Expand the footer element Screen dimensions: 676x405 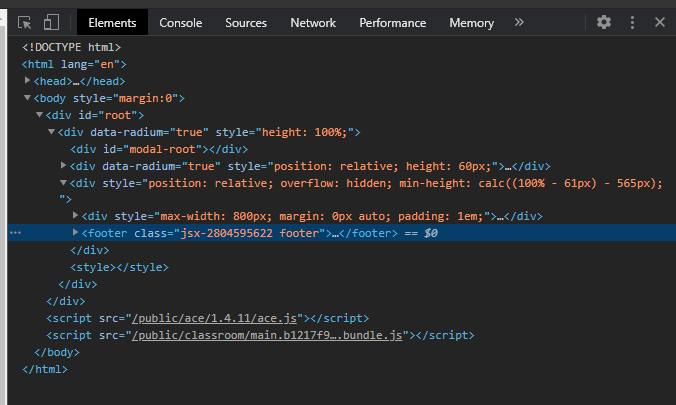[x=75, y=232]
